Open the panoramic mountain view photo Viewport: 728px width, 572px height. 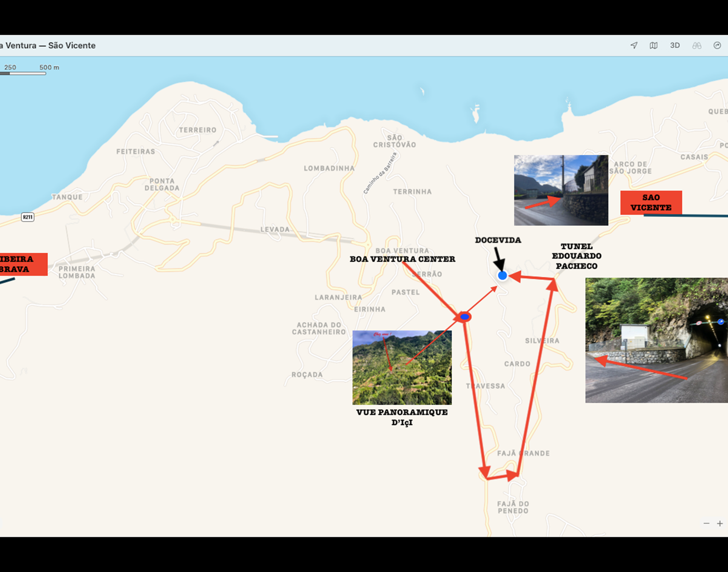pyautogui.click(x=402, y=368)
